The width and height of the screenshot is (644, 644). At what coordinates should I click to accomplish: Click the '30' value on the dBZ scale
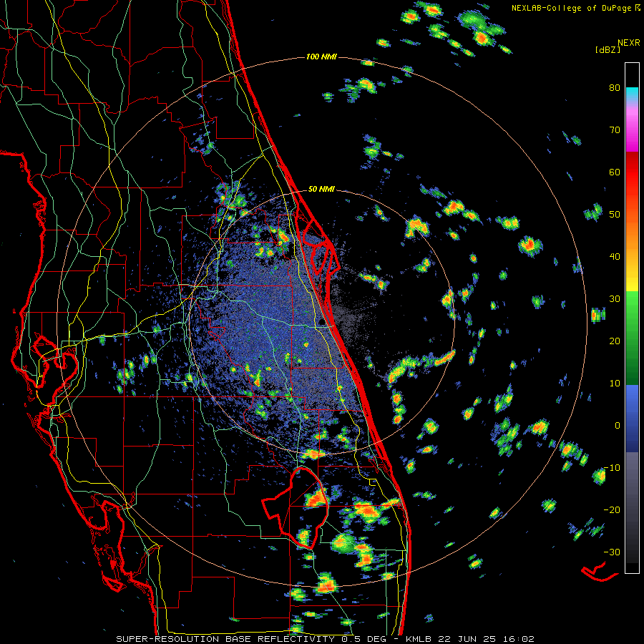point(615,299)
